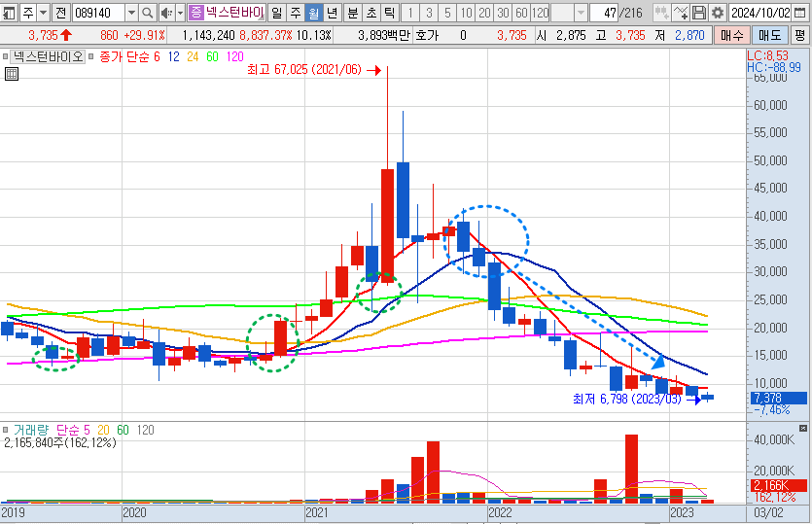This screenshot has width=812, height=524.
Task: Click the candle count field showing 47
Action: [605, 13]
